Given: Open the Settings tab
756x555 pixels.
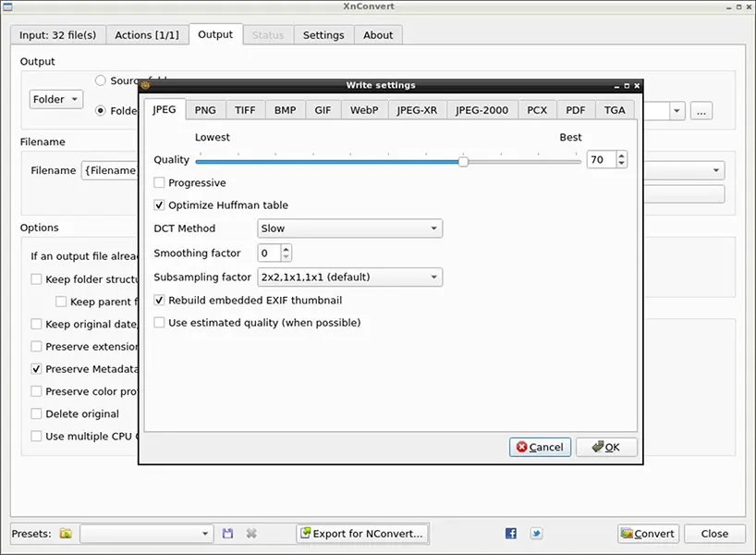Looking at the screenshot, I should pos(323,35).
